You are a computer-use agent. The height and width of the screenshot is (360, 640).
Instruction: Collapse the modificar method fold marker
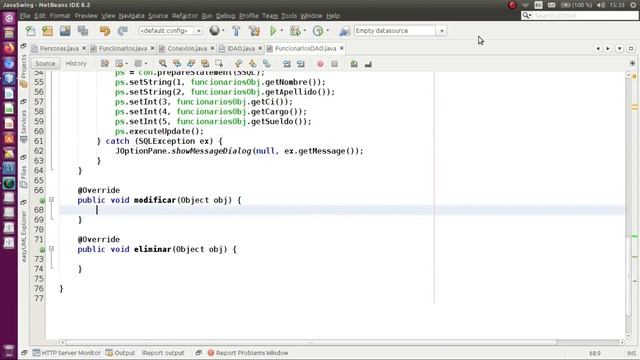click(x=51, y=200)
